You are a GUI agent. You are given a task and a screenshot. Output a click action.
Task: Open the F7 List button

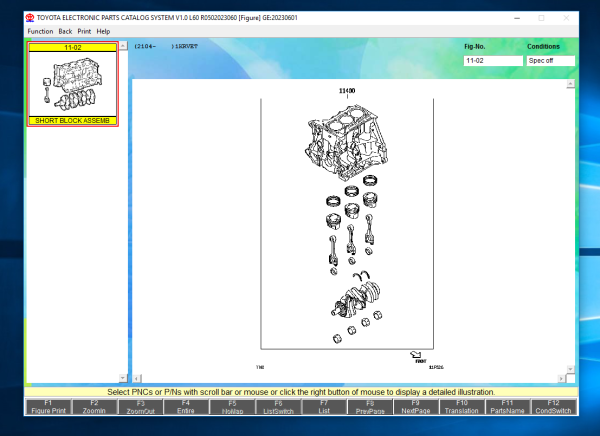point(323,405)
